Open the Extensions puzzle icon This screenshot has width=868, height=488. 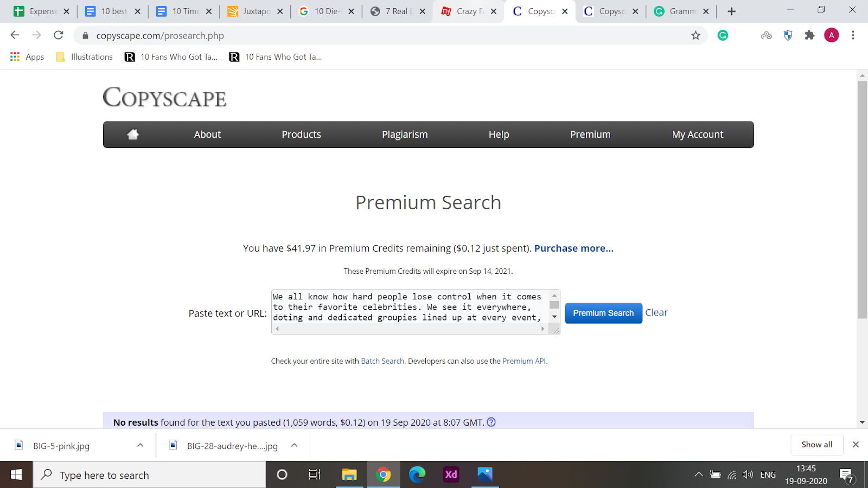(809, 35)
